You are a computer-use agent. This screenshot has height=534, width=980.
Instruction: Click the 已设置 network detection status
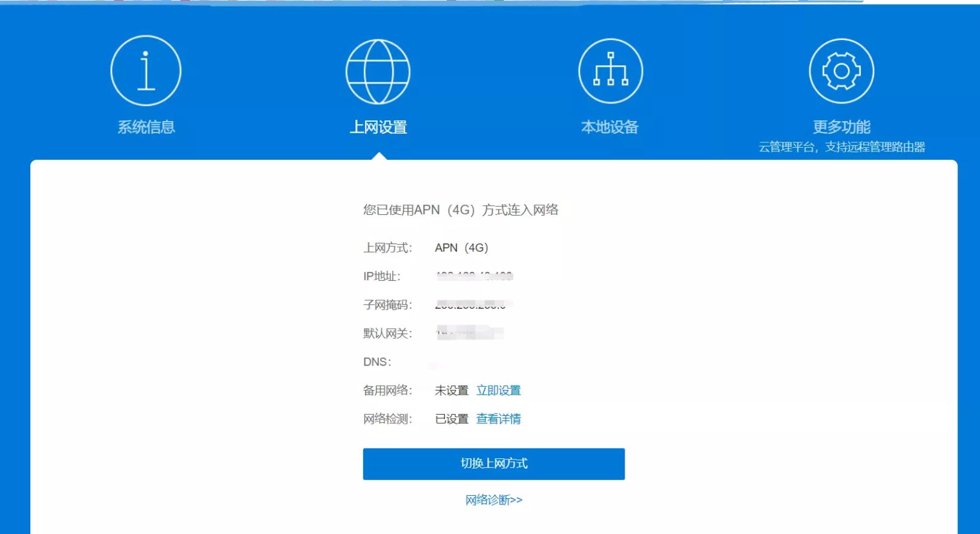(x=452, y=419)
